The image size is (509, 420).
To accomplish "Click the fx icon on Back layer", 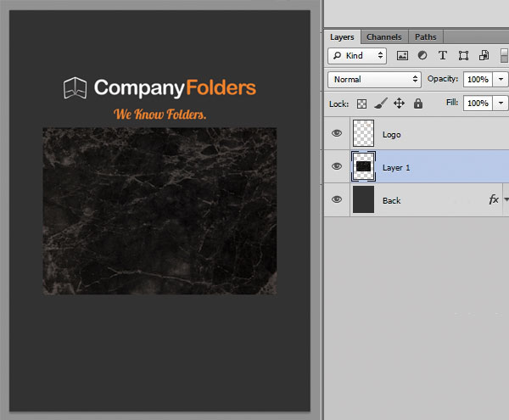I will pos(494,199).
